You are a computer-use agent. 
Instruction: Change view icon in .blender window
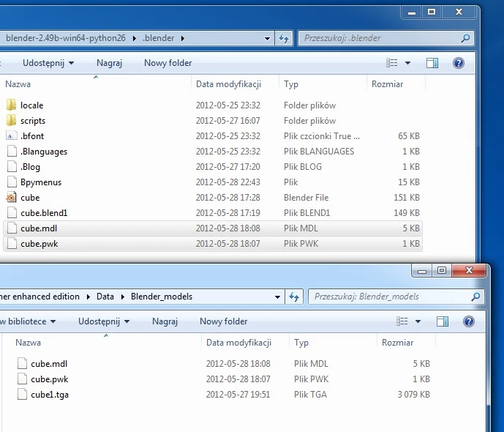tap(392, 63)
